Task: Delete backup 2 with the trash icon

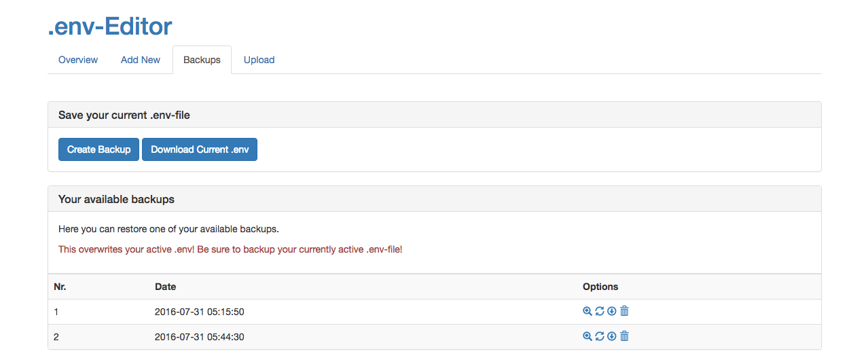Action: 625,336
